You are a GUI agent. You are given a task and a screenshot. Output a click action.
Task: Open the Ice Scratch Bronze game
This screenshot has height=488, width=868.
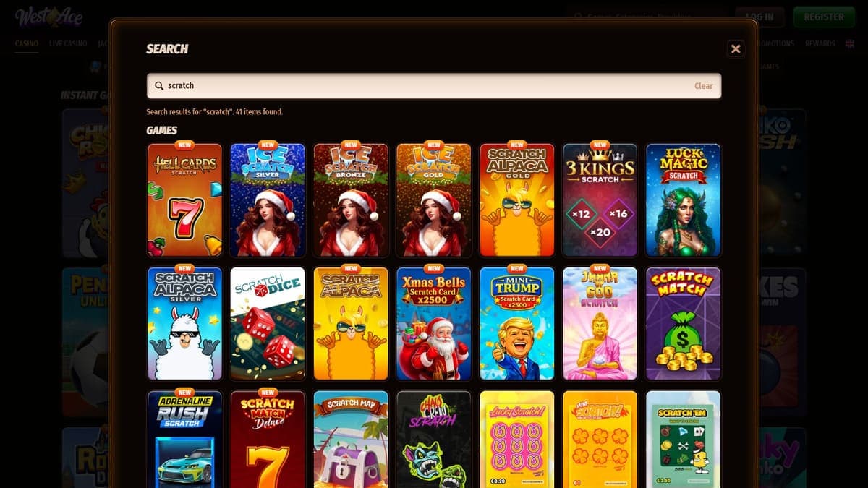coord(351,200)
